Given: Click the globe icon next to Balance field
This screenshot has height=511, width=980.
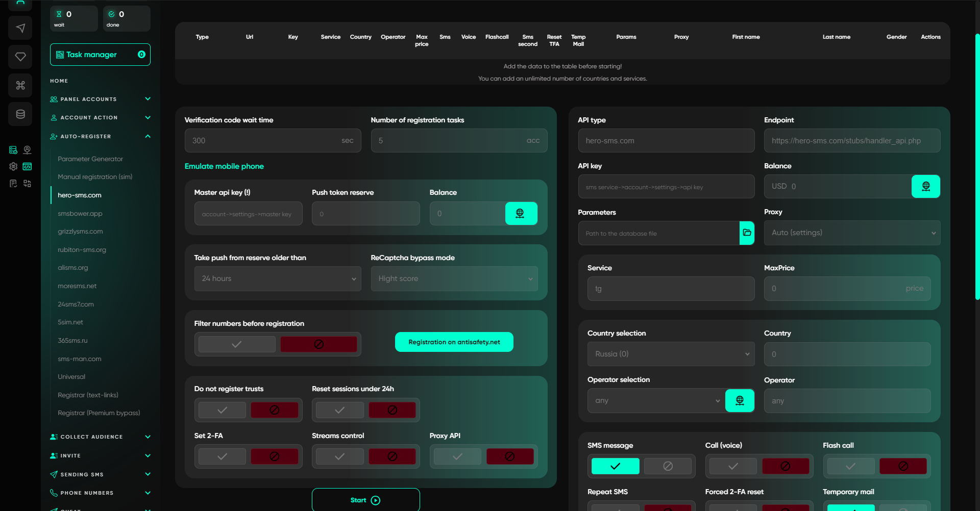Looking at the screenshot, I should (926, 186).
